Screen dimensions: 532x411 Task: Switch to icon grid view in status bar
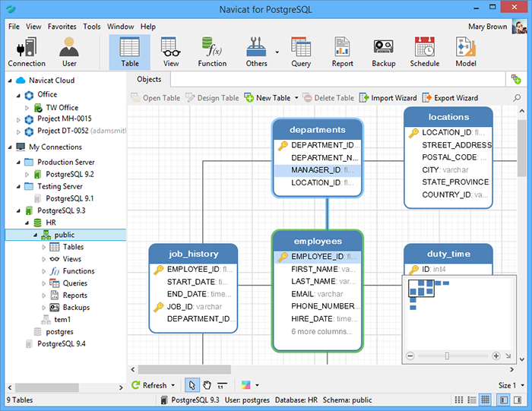pyautogui.click(x=459, y=400)
